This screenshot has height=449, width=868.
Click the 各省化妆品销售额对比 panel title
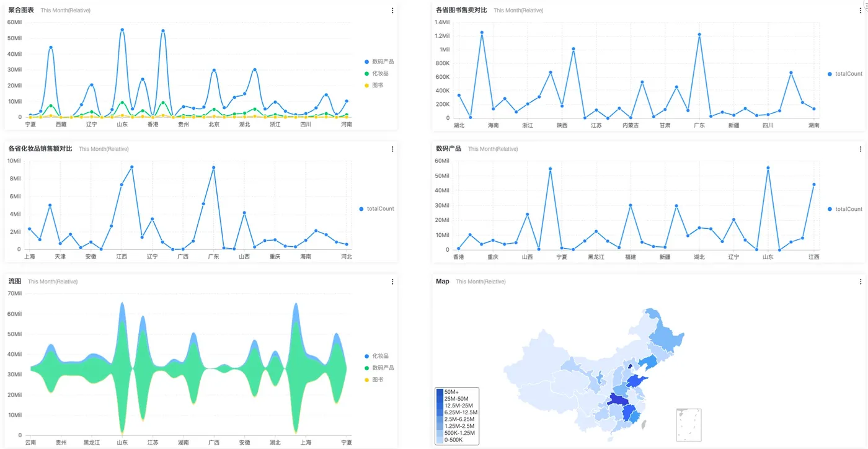[40, 149]
